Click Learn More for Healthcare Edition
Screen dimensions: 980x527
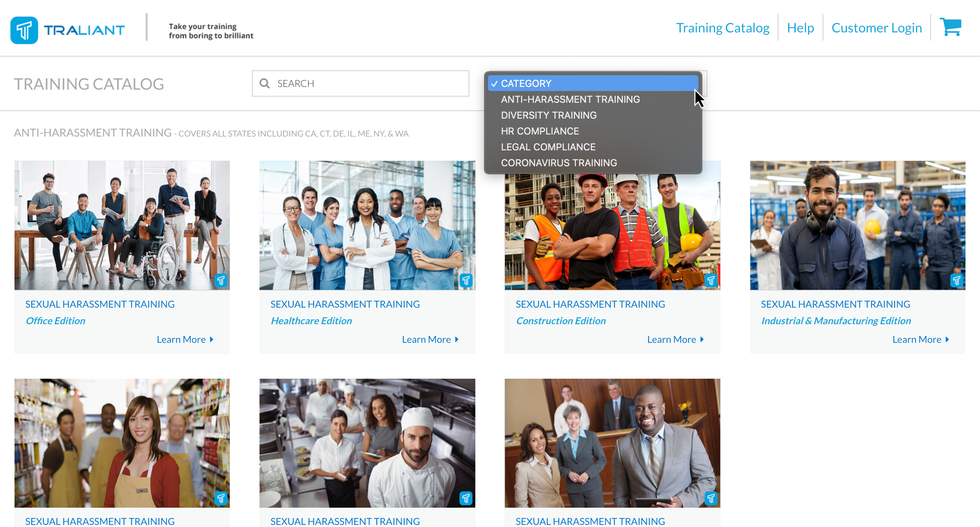430,339
